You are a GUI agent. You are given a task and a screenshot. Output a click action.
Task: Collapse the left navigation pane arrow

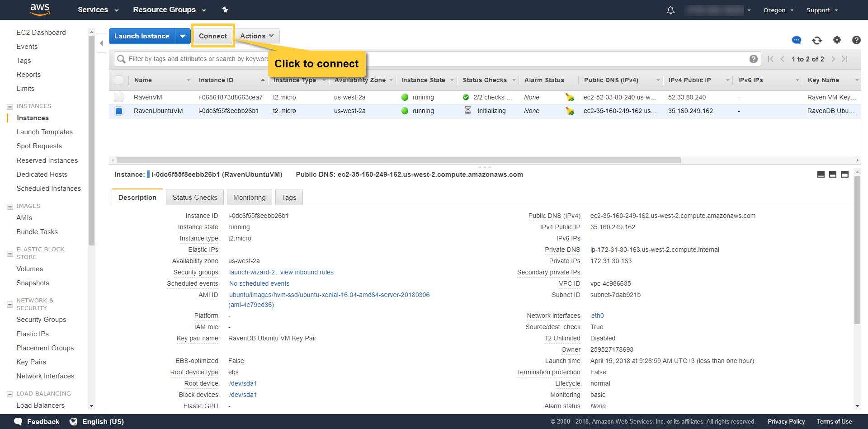(101, 43)
